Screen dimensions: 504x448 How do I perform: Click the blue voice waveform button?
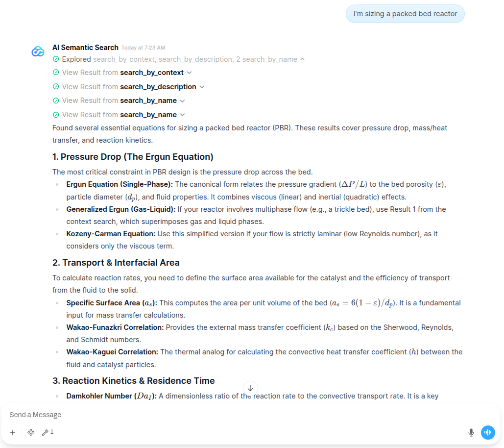[x=488, y=432]
